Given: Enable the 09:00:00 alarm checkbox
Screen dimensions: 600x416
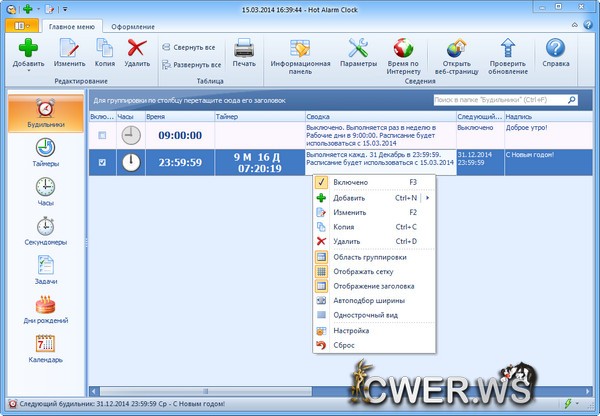Looking at the screenshot, I should click(101, 135).
